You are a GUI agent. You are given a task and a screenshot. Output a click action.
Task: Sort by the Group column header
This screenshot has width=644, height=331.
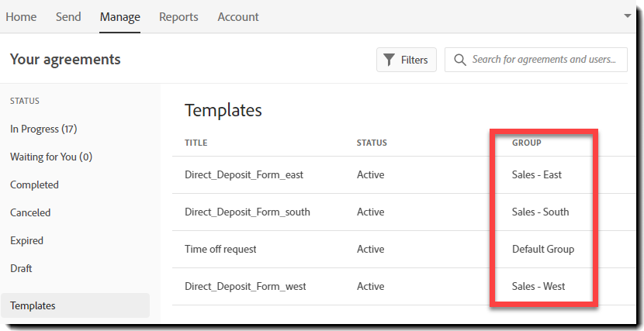point(527,143)
